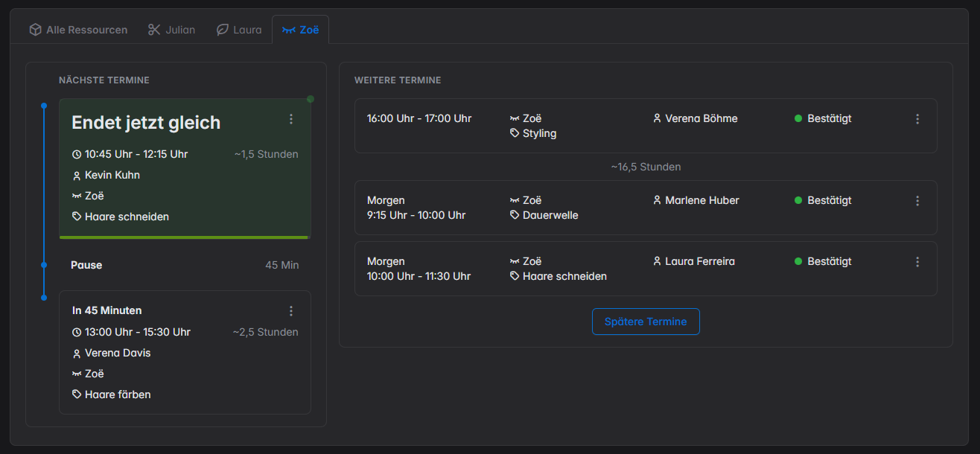The height and width of the screenshot is (454, 980).
Task: Switch to the Alle Ressourcen tab
Action: click(x=78, y=30)
